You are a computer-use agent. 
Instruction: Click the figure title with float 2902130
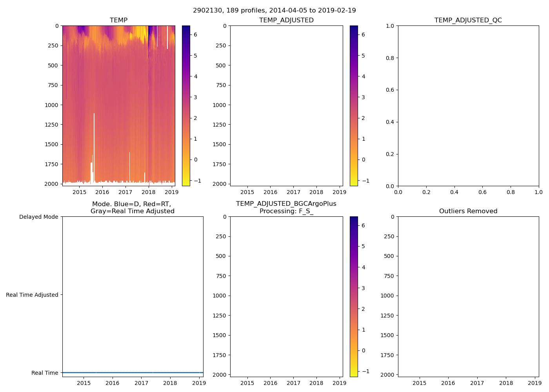[274, 11]
